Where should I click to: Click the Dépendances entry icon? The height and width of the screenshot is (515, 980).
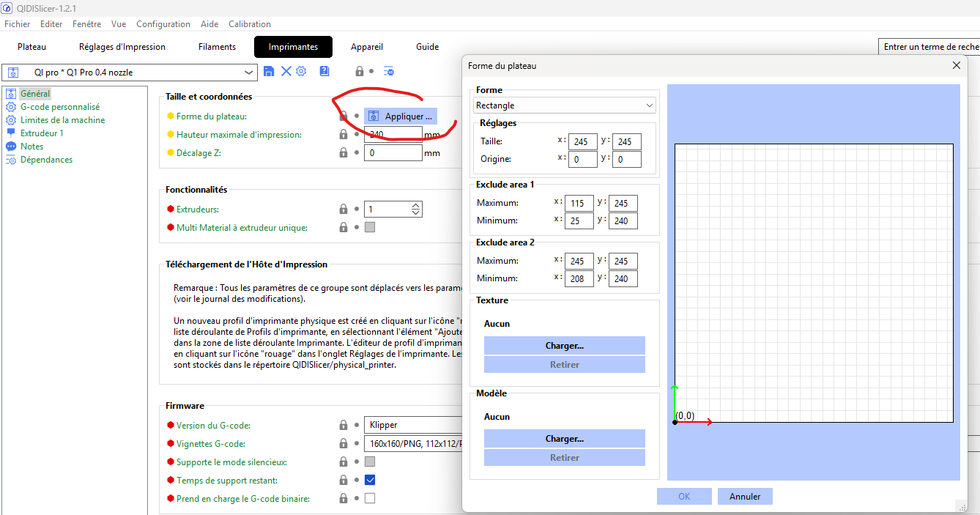tap(11, 160)
